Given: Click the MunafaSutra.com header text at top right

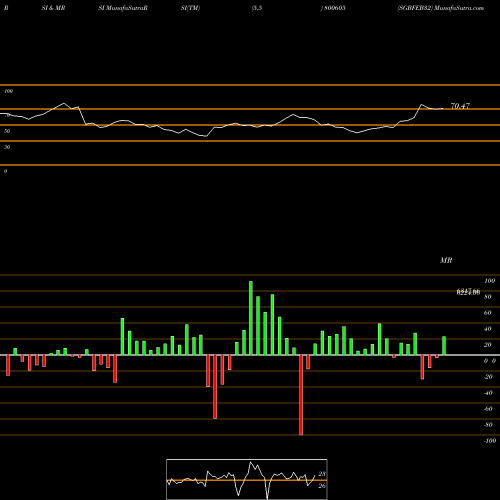Looking at the screenshot, I should click(459, 8).
